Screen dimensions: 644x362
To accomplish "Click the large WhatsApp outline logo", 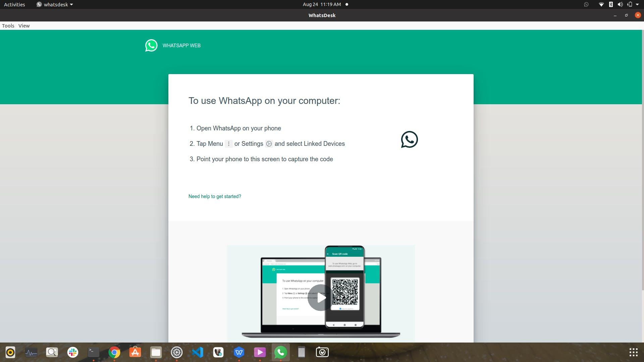I will point(409,139).
